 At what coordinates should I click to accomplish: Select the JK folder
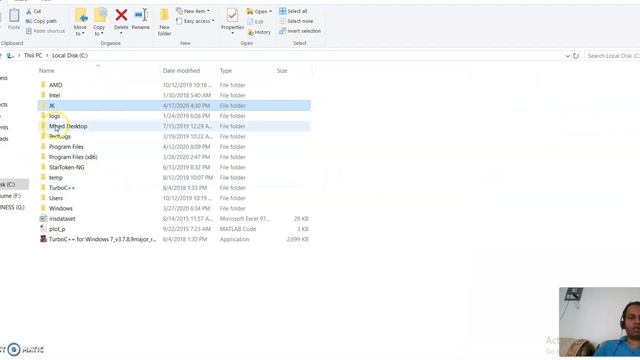(x=174, y=105)
